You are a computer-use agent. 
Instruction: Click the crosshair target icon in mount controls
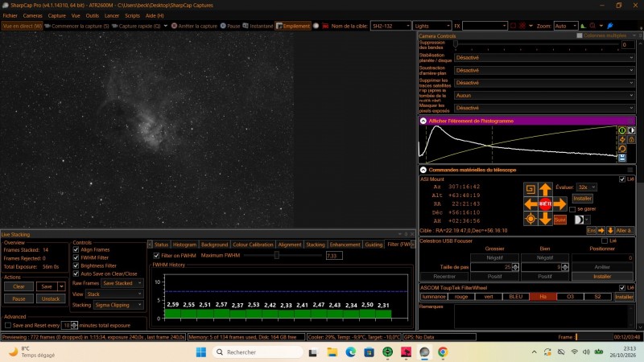pyautogui.click(x=530, y=219)
